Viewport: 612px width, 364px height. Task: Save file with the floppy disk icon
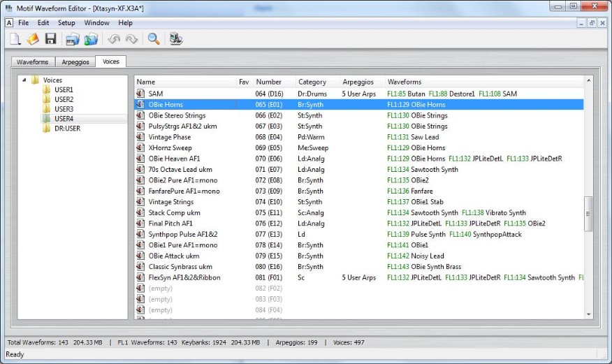click(x=51, y=38)
